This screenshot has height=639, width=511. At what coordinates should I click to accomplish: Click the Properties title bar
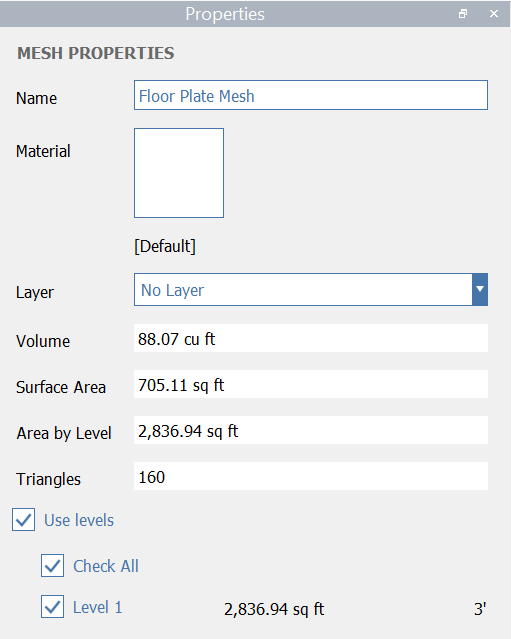coord(225,14)
